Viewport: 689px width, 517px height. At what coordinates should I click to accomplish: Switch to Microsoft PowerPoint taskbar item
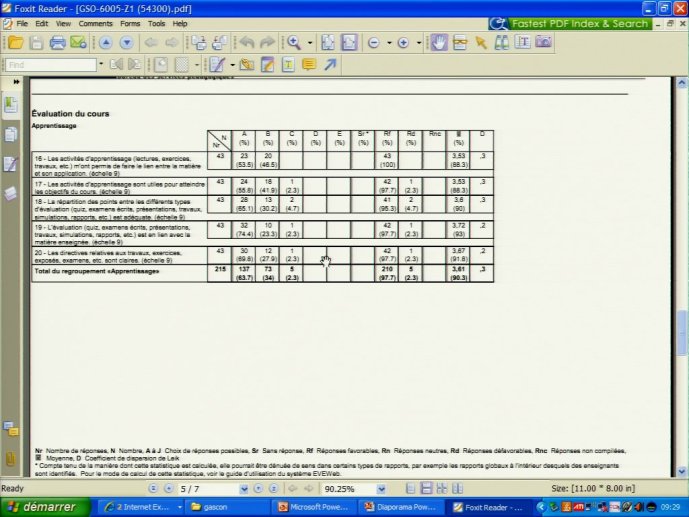(x=316, y=507)
